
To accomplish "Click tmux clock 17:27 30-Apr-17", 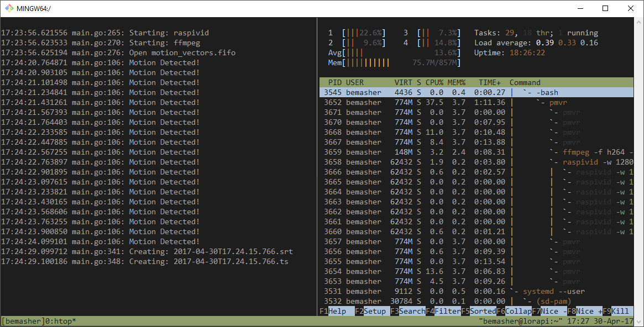I will pyautogui.click(x=600, y=321).
